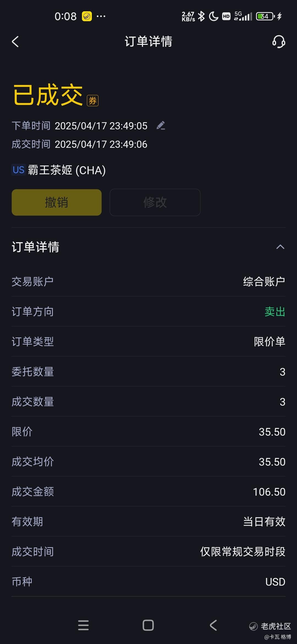Tap the 仅限常规交易时段 value
The image size is (297, 644).
(243, 552)
